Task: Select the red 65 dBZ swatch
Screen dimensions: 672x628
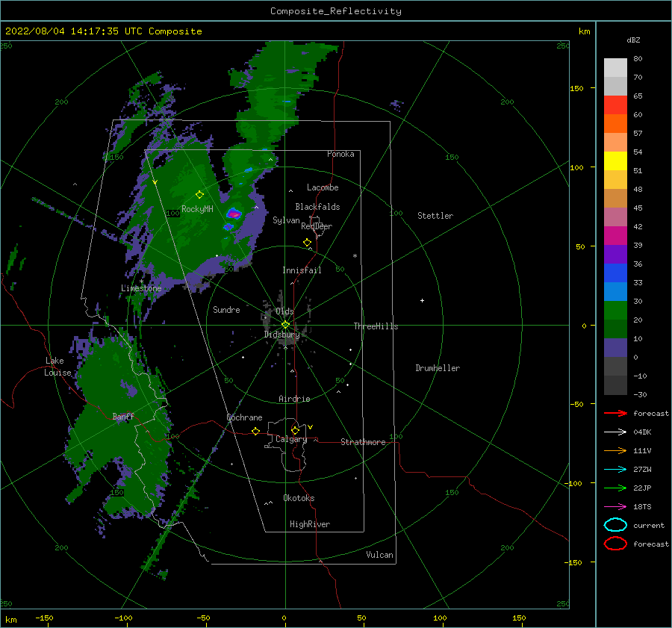Action: tap(615, 105)
